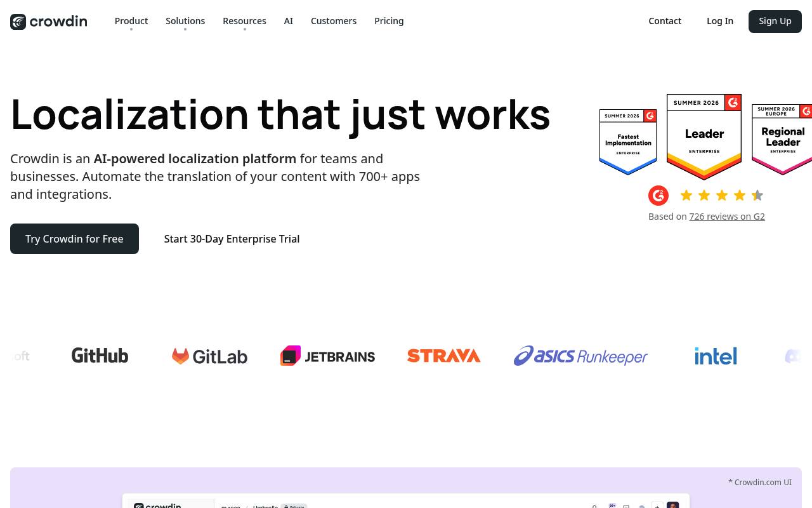Click Log In
The height and width of the screenshot is (508, 812).
(720, 21)
